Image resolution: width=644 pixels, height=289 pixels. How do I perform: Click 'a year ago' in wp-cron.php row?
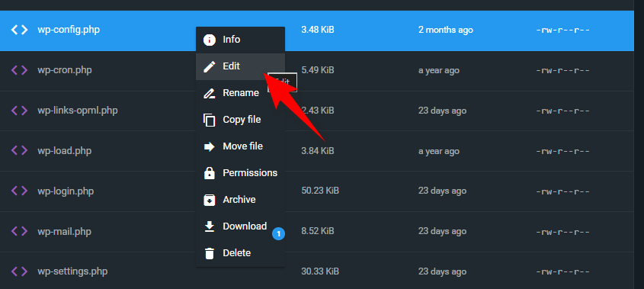(x=439, y=70)
